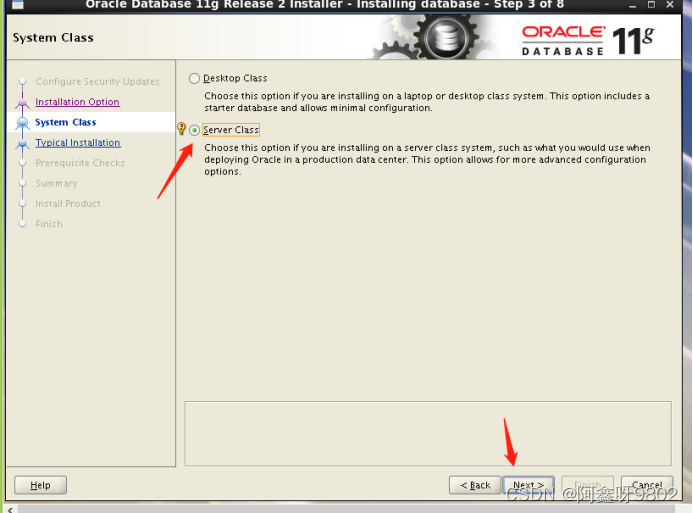Cancel the installation with Cancel button
This screenshot has height=513, width=693.
coord(647,485)
